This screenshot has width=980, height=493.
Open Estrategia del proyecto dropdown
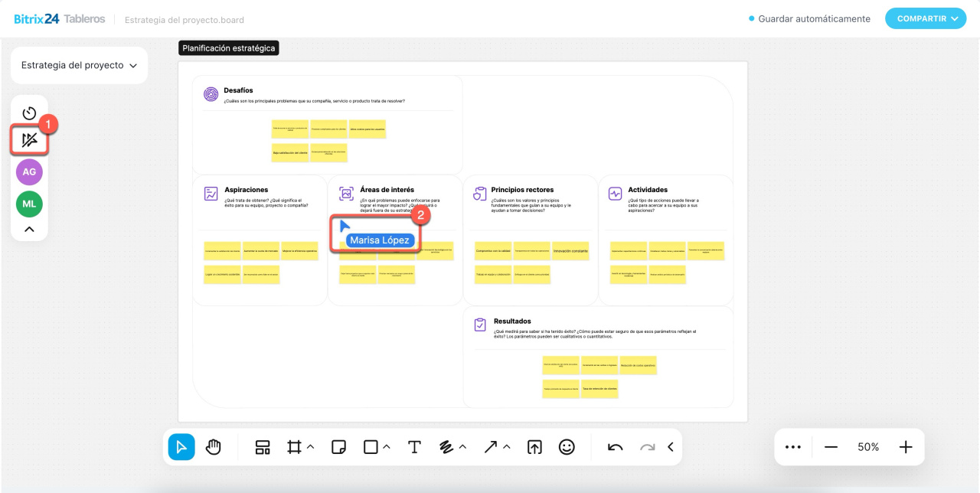79,66
